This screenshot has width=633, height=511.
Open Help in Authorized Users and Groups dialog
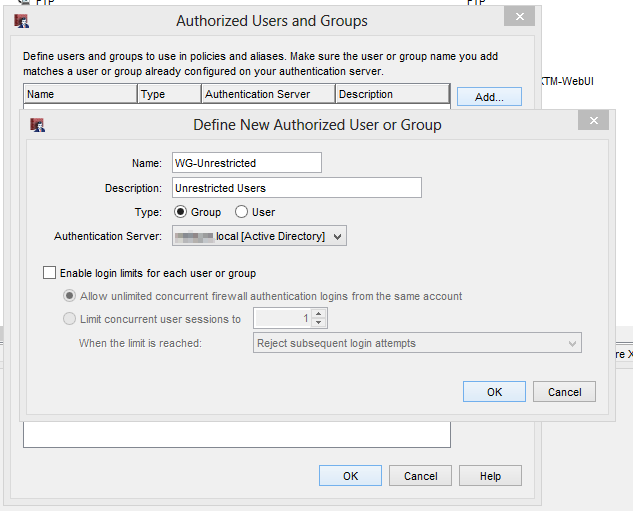[490, 475]
